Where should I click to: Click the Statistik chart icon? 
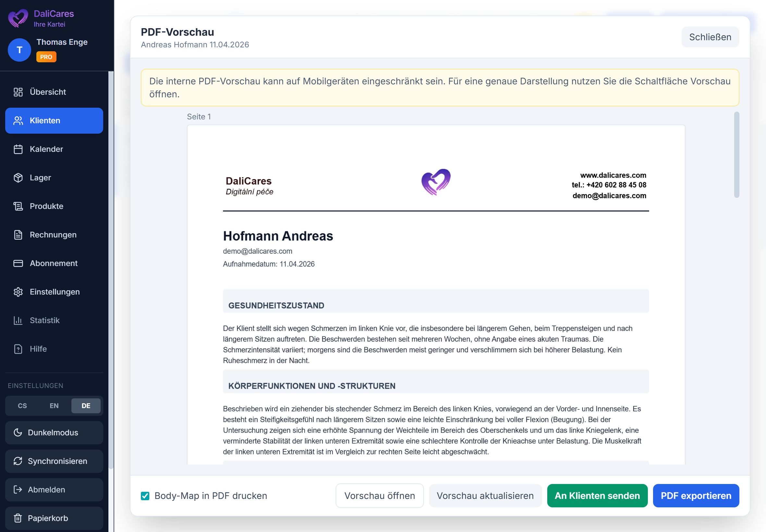(x=18, y=320)
